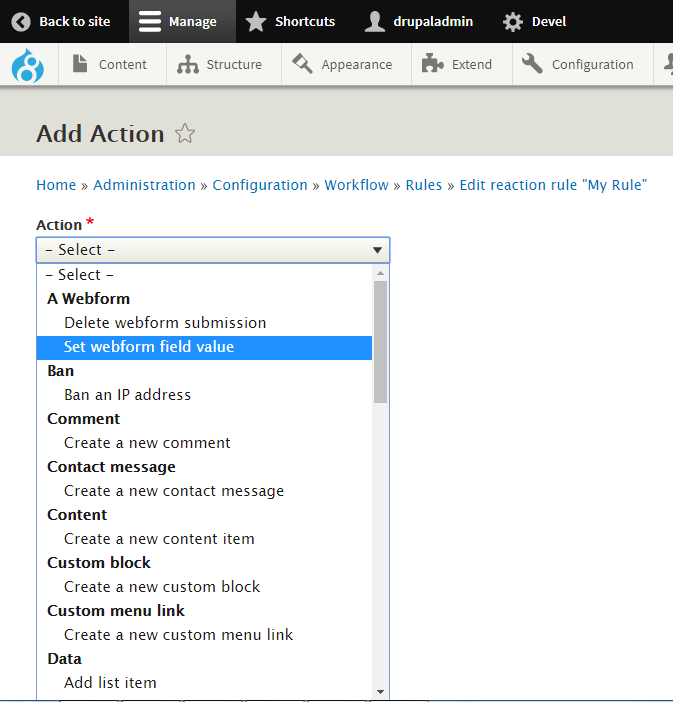Screen dimensions: 673x702
Task: Pick 'Create a new content item' option
Action: click(159, 539)
